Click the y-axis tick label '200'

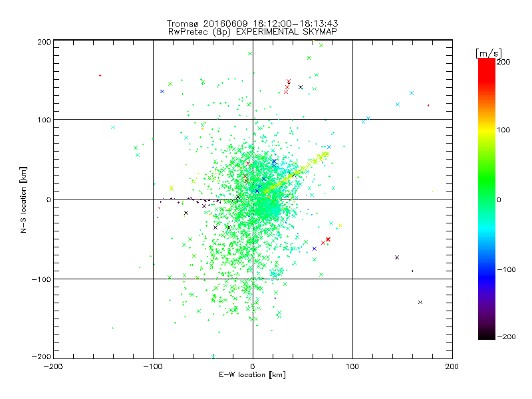click(x=44, y=42)
